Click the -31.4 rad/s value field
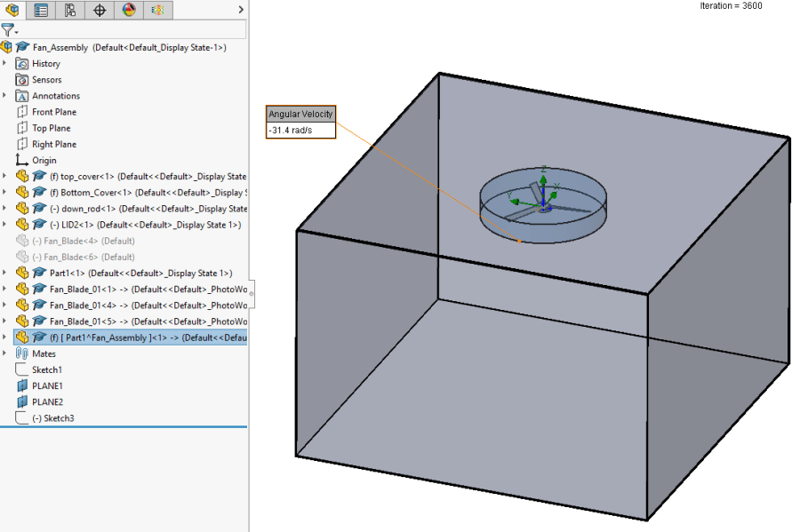The width and height of the screenshot is (800, 532). pos(300,131)
